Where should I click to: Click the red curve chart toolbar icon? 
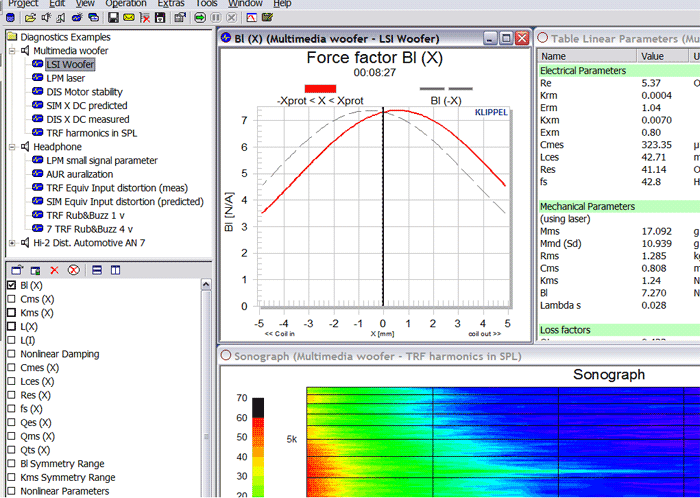pos(251,18)
